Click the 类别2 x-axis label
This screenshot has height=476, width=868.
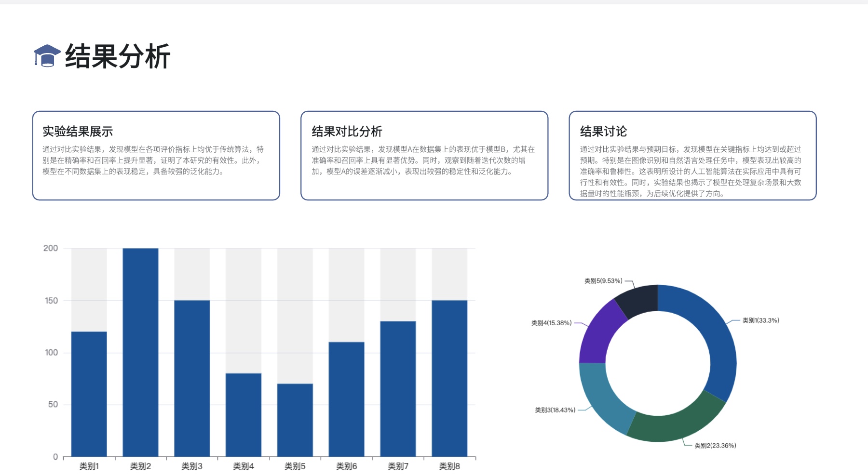pyautogui.click(x=140, y=466)
